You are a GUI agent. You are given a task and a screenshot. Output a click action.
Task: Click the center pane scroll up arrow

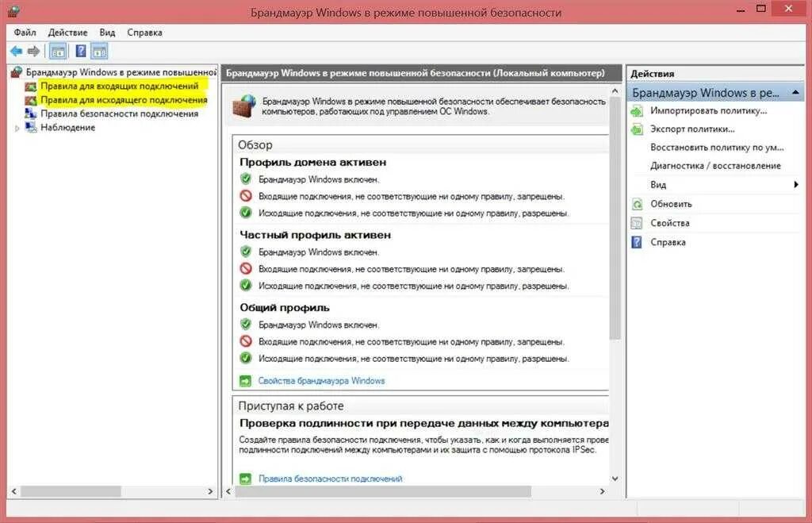(x=615, y=91)
